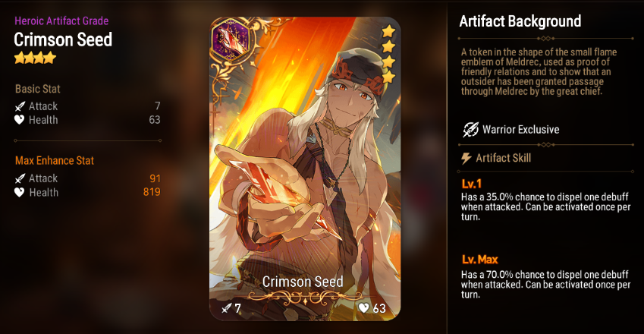This screenshot has height=334, width=644.
Task: Select the Crimson Seed card artwork
Action: pos(305,169)
